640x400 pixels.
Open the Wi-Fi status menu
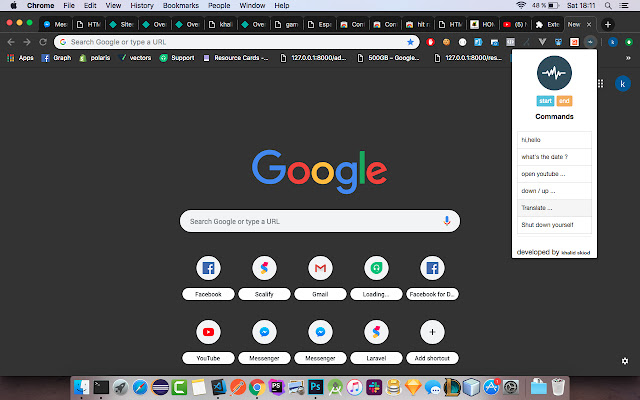pos(521,6)
